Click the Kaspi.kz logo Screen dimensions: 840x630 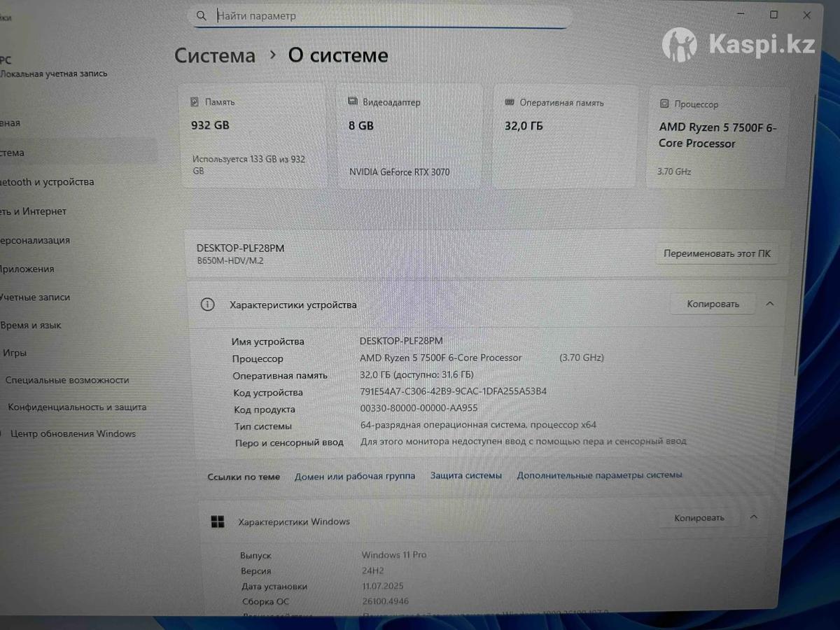point(738,45)
